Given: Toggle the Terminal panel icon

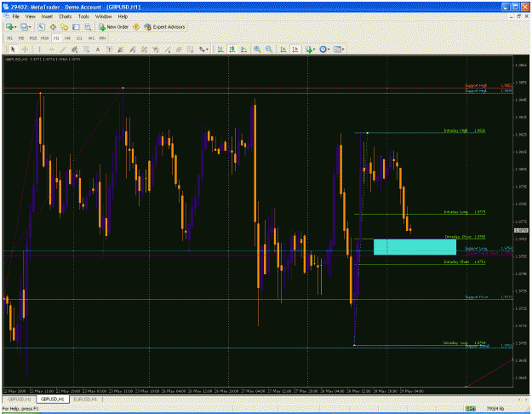Looking at the screenshot, I should [x=77, y=26].
